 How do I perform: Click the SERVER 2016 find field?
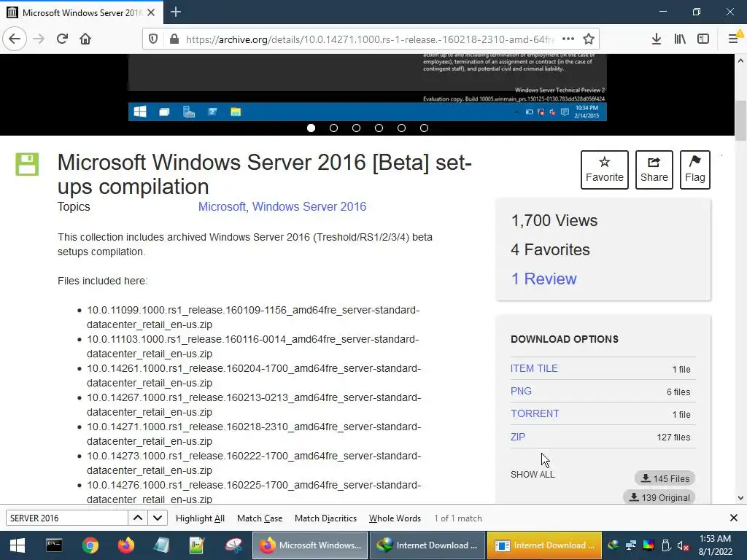pos(66,518)
